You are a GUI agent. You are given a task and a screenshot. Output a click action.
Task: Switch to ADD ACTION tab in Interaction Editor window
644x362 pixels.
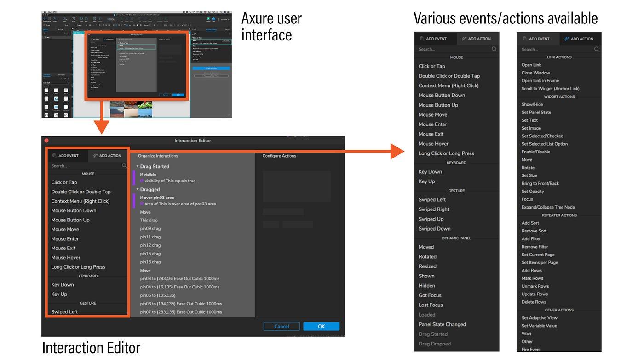click(107, 156)
